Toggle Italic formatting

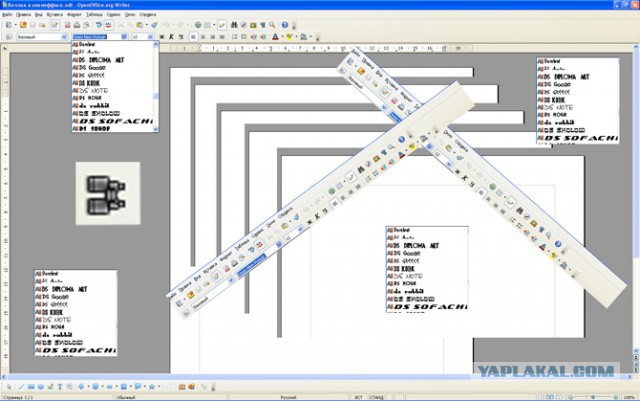[171, 37]
